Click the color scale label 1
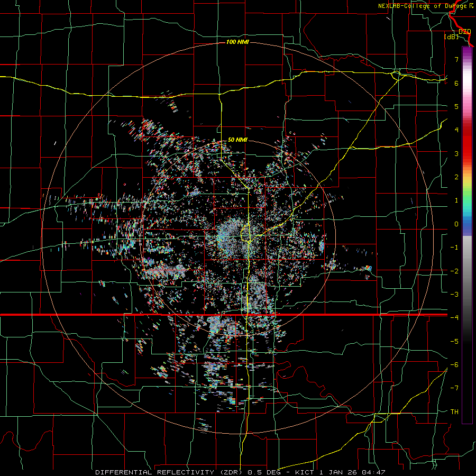 pyautogui.click(x=456, y=200)
